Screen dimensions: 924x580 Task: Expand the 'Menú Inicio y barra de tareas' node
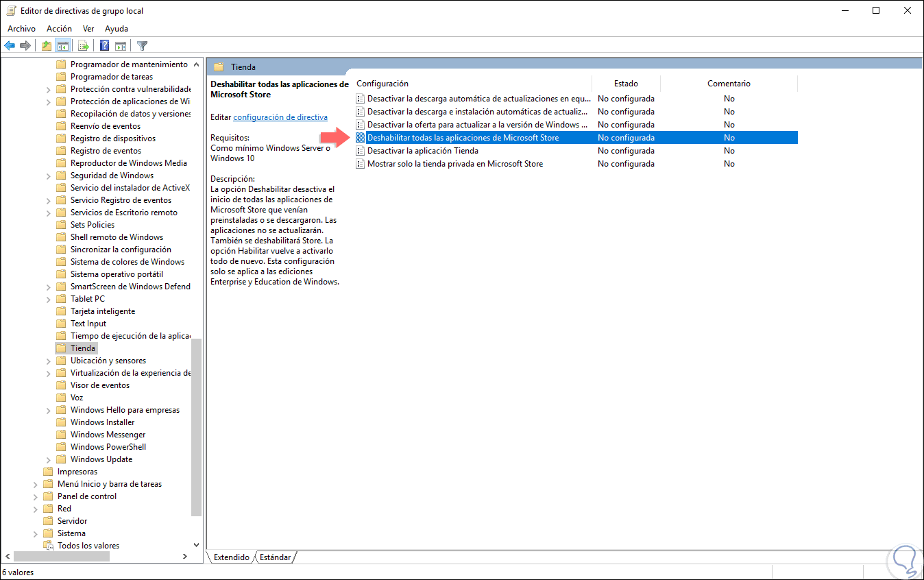coord(36,484)
